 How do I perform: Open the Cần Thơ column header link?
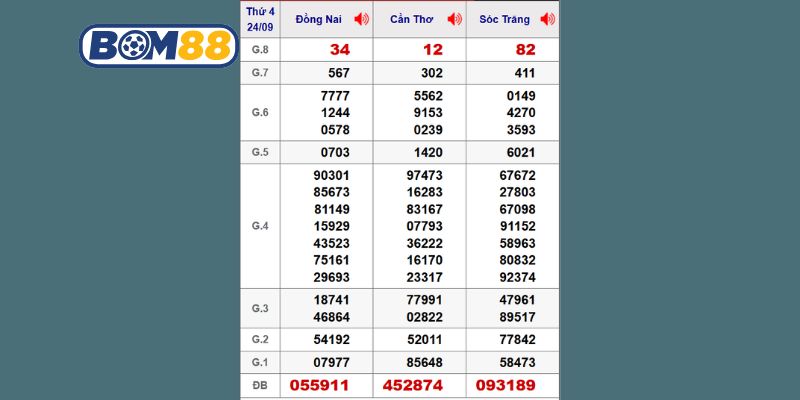pyautogui.click(x=411, y=19)
